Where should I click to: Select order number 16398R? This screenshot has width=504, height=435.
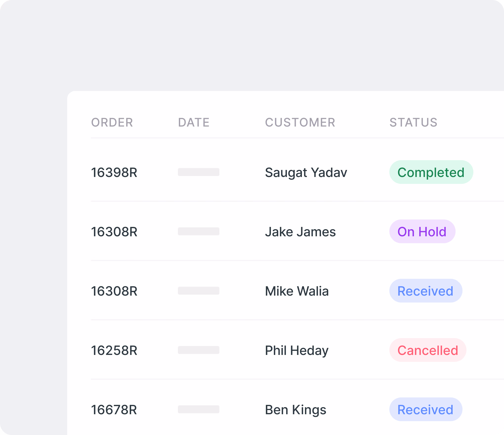[114, 172]
